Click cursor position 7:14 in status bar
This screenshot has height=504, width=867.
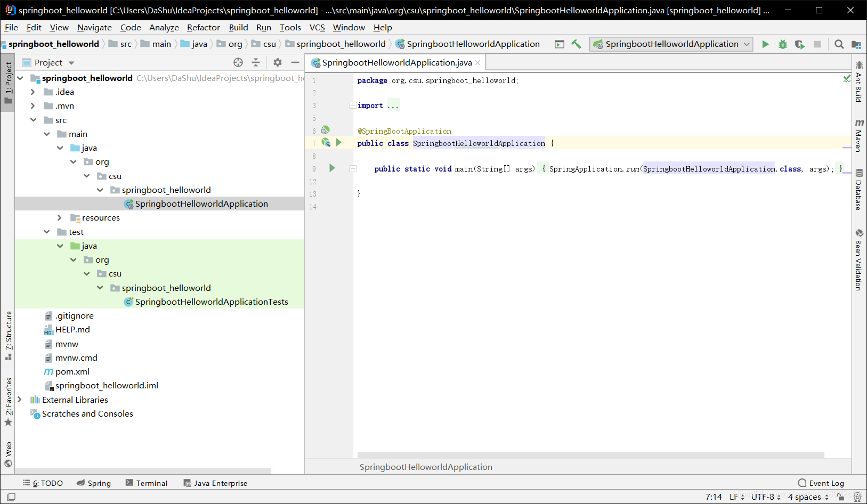(714, 497)
